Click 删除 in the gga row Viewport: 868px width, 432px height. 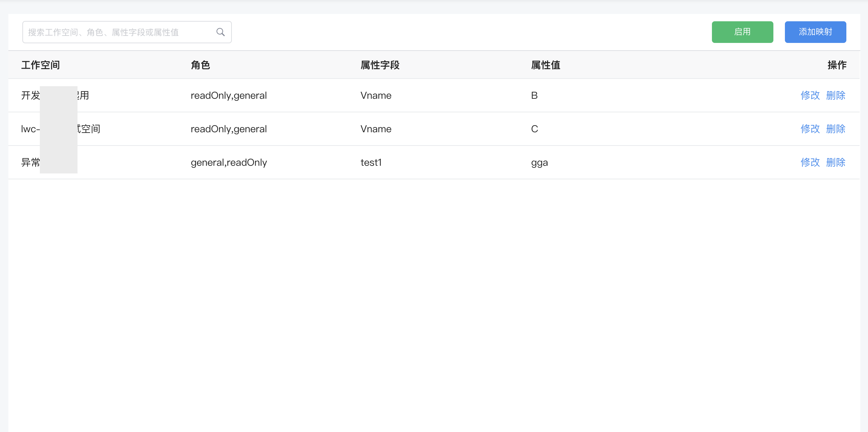point(836,162)
